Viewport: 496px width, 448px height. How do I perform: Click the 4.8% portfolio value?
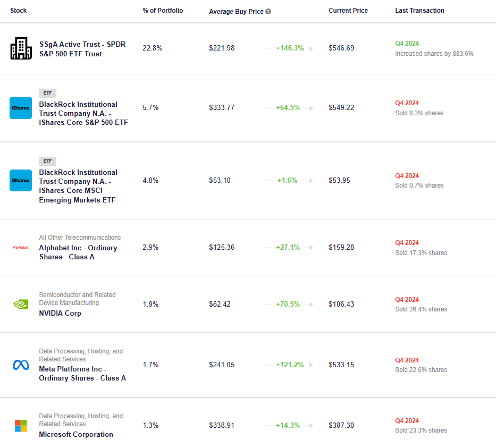(x=150, y=180)
